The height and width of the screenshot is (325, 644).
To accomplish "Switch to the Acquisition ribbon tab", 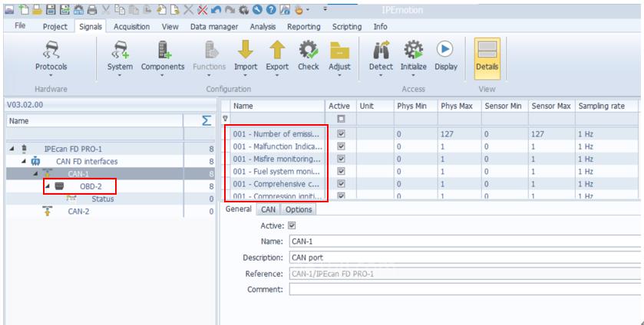I will (x=131, y=26).
